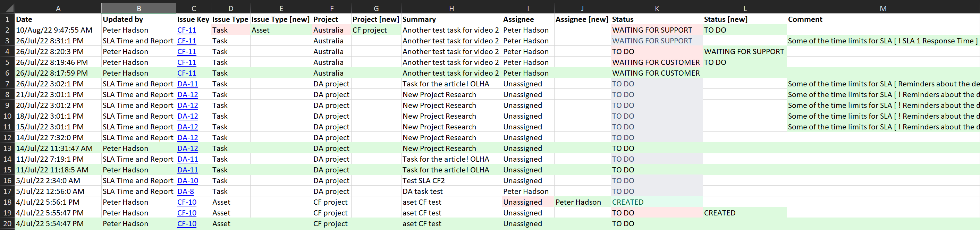Click the 'Assignee [new]' header cell

coord(582,19)
